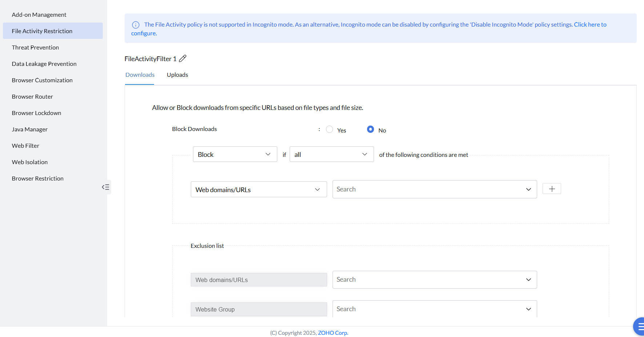Collapse the sidebar using the arrow icon
This screenshot has height=337, width=644.
[105, 187]
